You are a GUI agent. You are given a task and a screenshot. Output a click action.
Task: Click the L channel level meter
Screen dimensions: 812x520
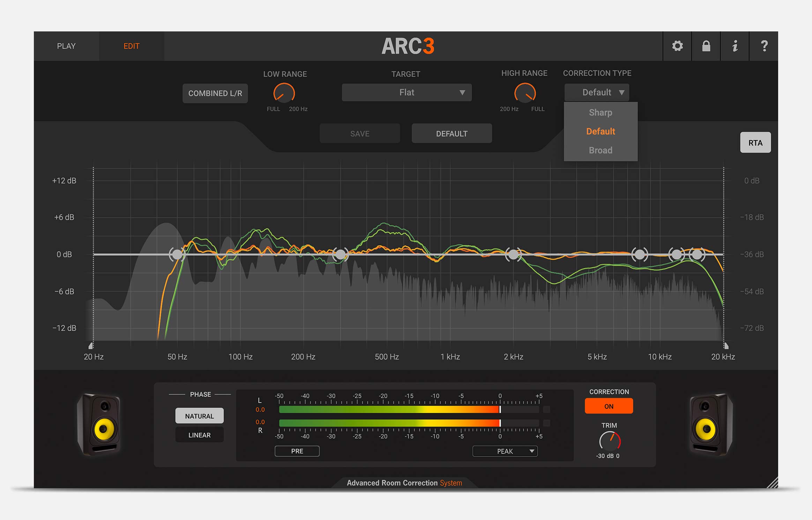[x=409, y=409]
